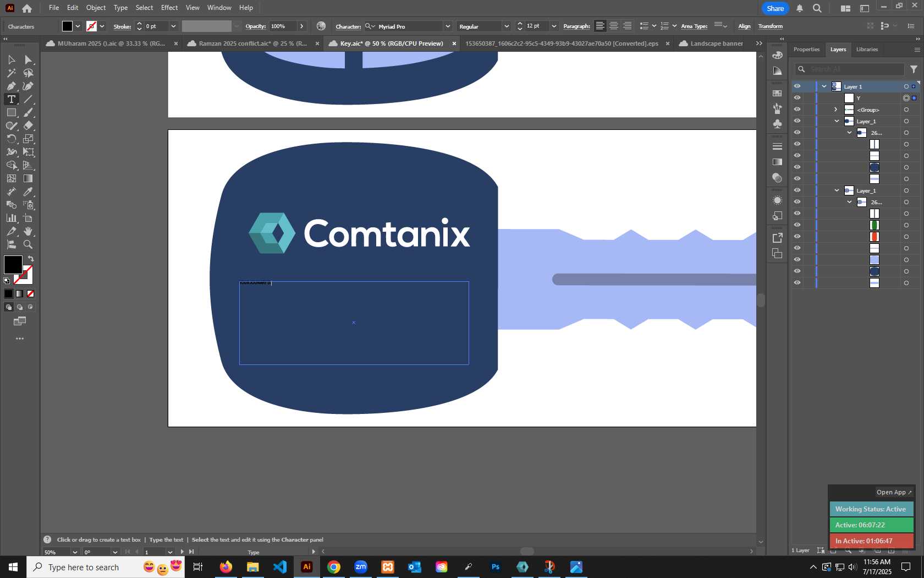Pick the Line Segment tool
The height and width of the screenshot is (578, 924).
[x=28, y=99]
